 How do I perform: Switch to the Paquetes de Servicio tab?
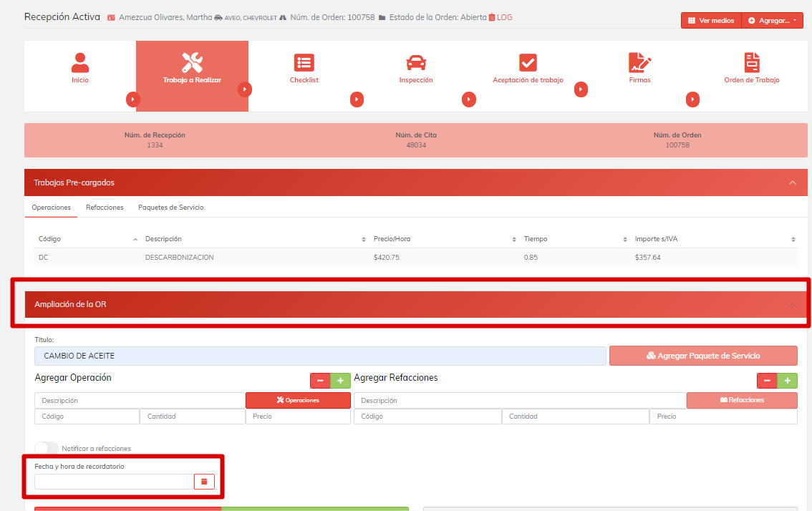tap(170, 208)
